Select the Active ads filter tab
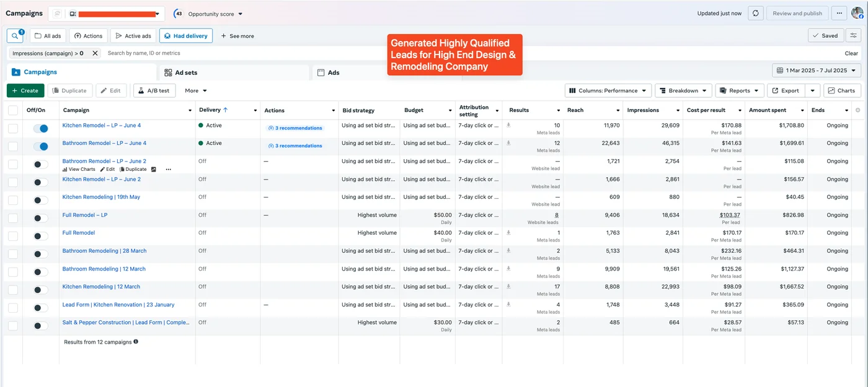Screen dimensions: 868x387 (133, 36)
